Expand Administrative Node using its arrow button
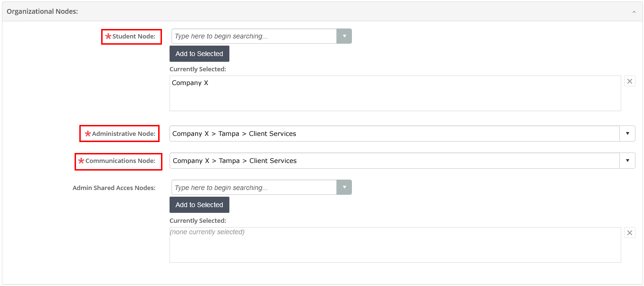The image size is (644, 286). (x=627, y=134)
